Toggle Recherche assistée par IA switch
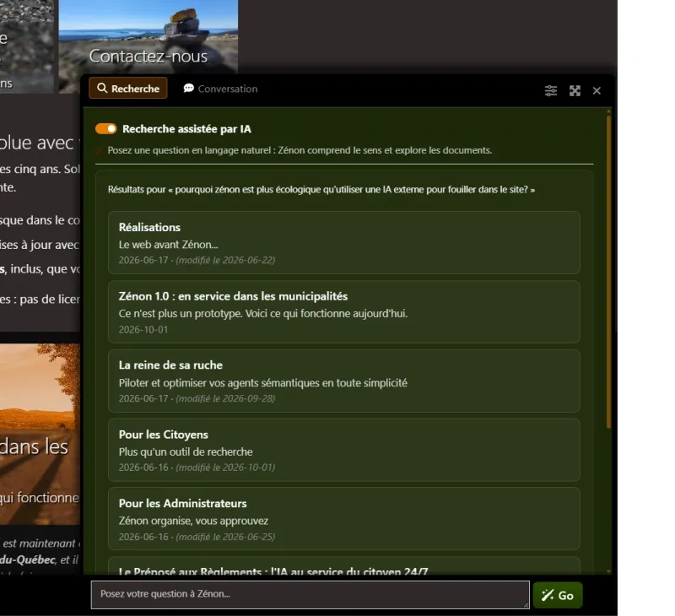 (106, 129)
